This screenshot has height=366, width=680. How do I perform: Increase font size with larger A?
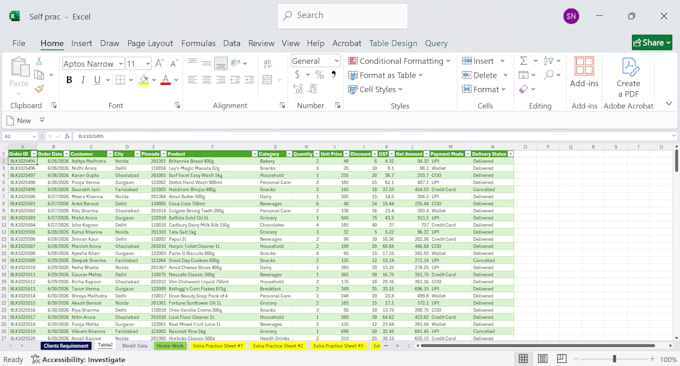click(x=159, y=64)
